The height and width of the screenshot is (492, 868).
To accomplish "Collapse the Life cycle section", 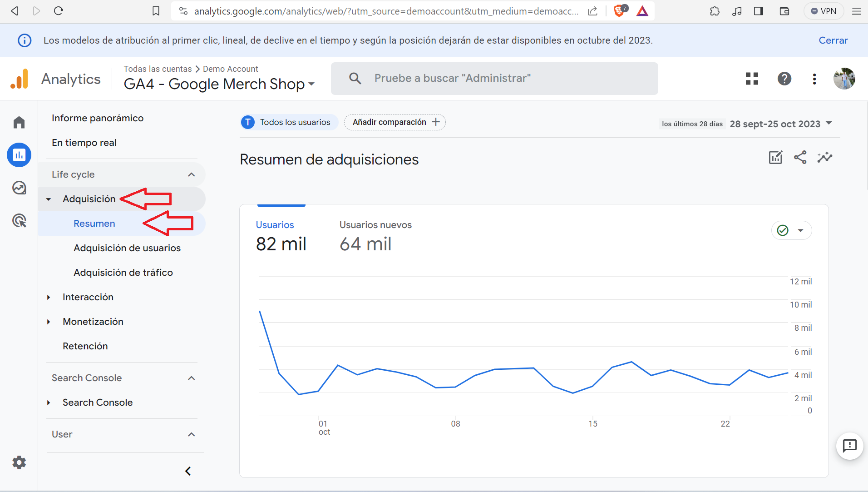I will coord(192,174).
